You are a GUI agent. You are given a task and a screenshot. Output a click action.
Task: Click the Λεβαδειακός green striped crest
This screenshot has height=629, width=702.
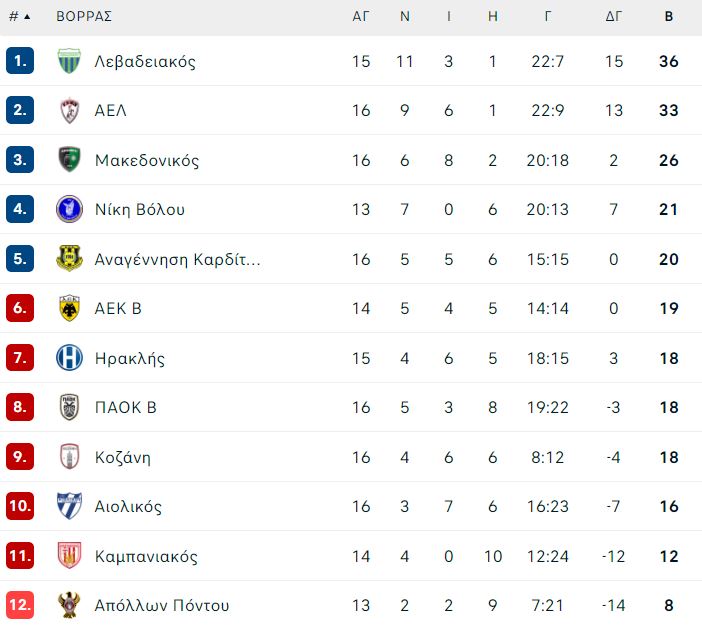click(69, 61)
